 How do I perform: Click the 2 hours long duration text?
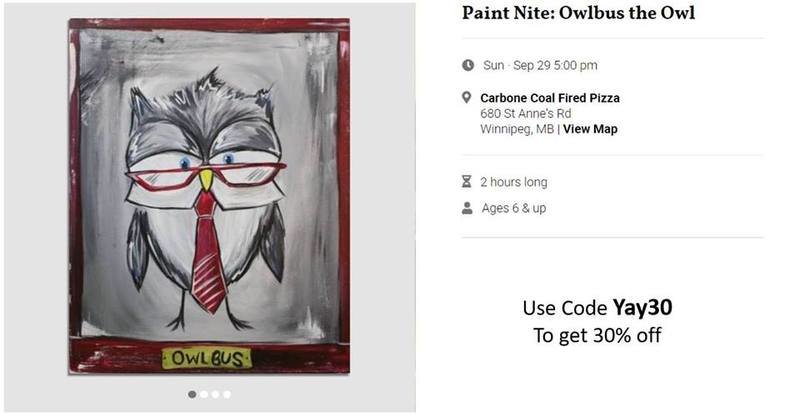[x=514, y=182]
